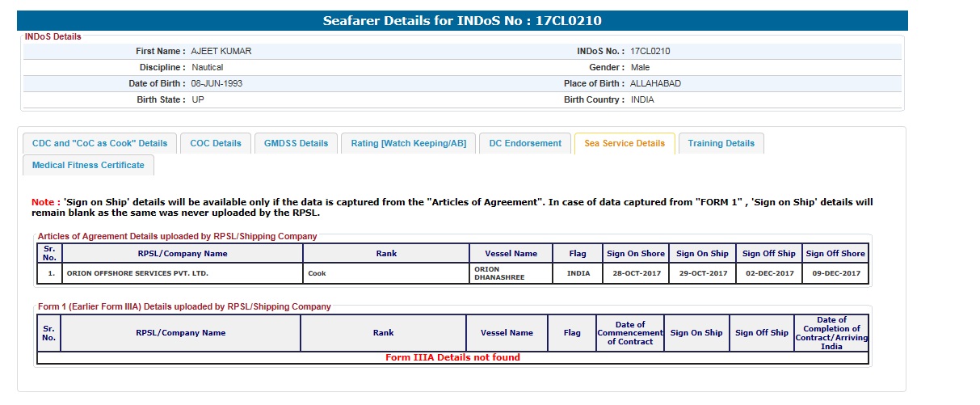Click the INDoS Details group label
The height and width of the screenshot is (405, 980).
53,36
